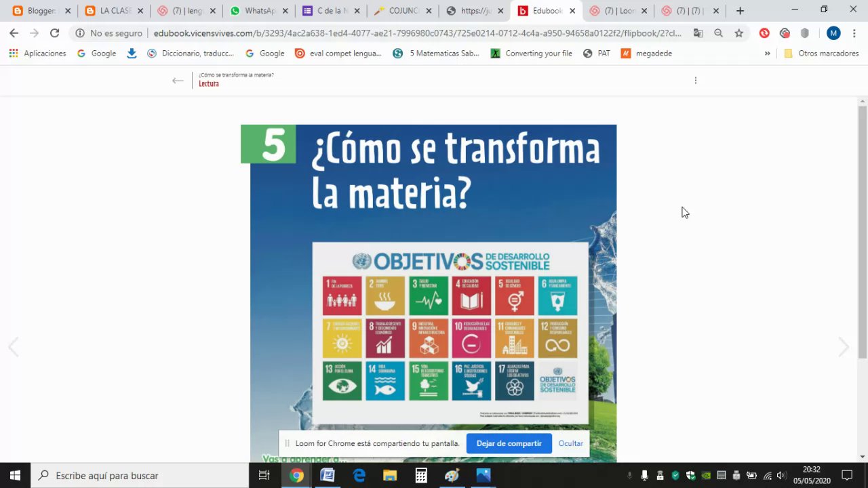
Task: Bookmark this page with the star icon
Action: click(739, 33)
